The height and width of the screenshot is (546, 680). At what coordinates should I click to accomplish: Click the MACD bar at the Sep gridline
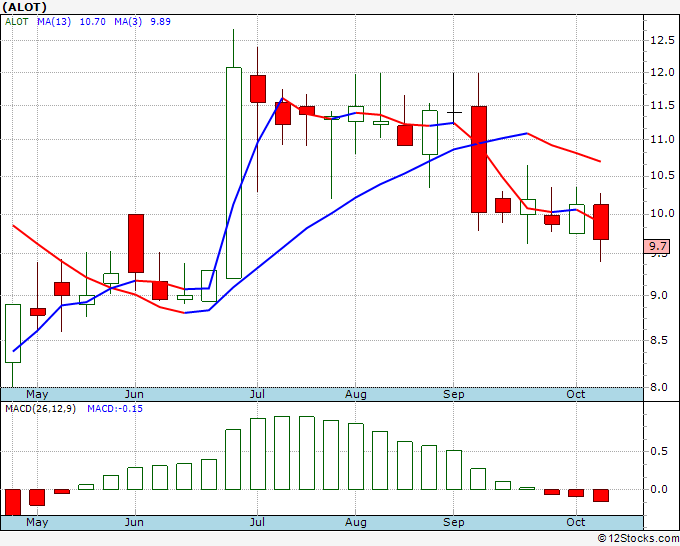pos(454,470)
